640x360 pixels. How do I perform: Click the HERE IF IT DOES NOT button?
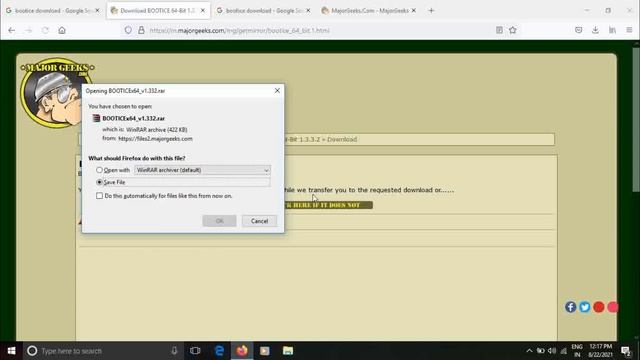click(x=329, y=205)
